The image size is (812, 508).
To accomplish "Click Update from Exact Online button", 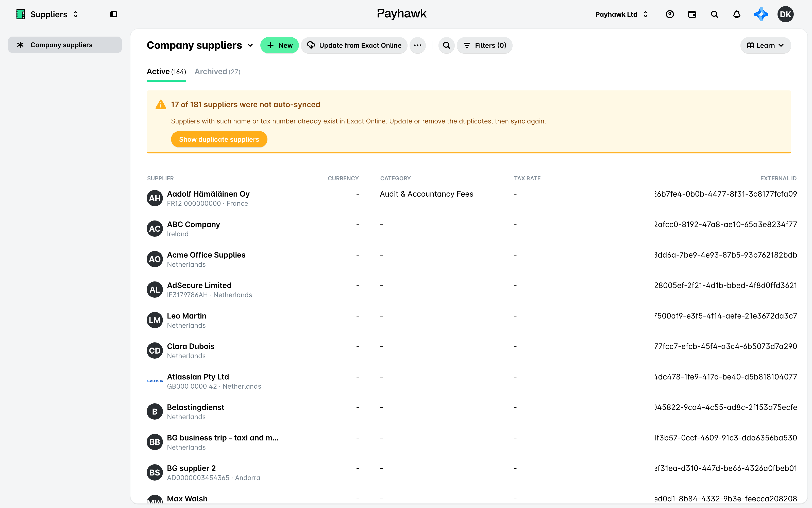I will pos(354,45).
